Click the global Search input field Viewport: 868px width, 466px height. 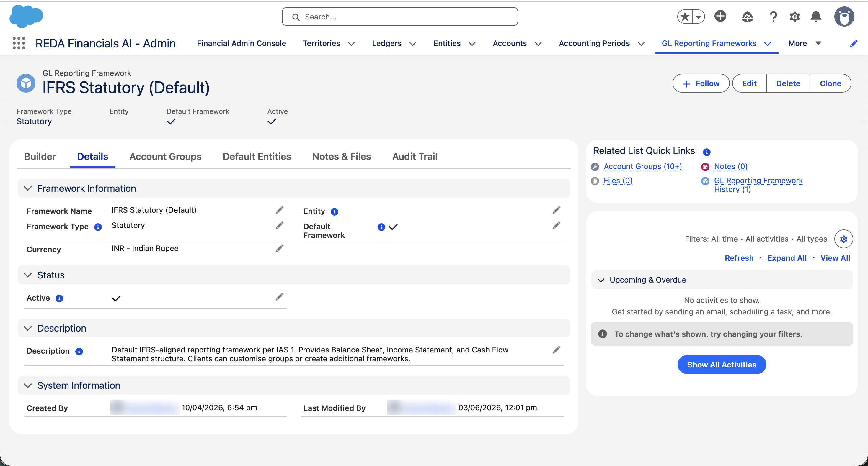400,17
